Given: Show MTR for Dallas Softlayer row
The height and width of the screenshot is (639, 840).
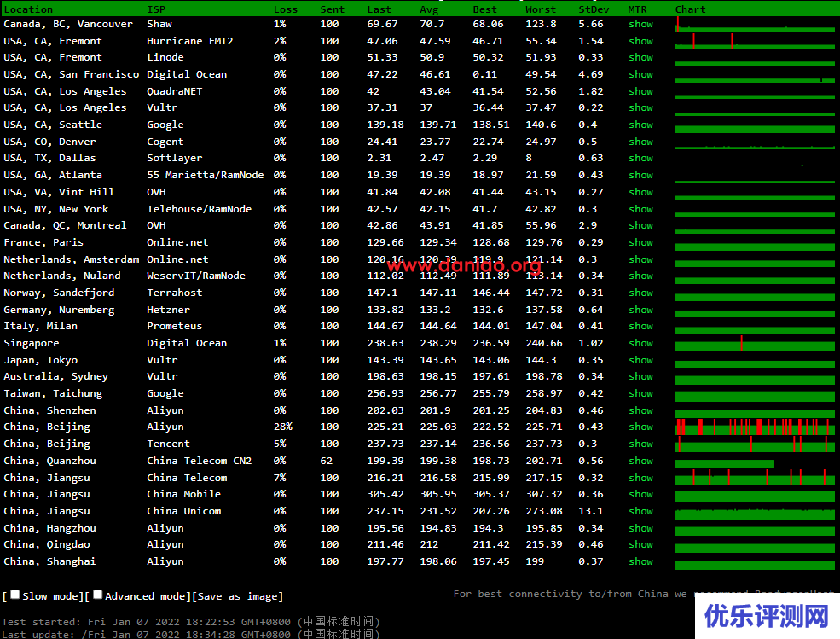Looking at the screenshot, I should [640, 158].
